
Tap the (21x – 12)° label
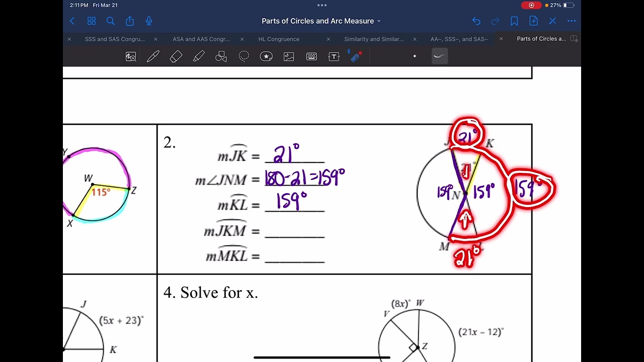481,332
